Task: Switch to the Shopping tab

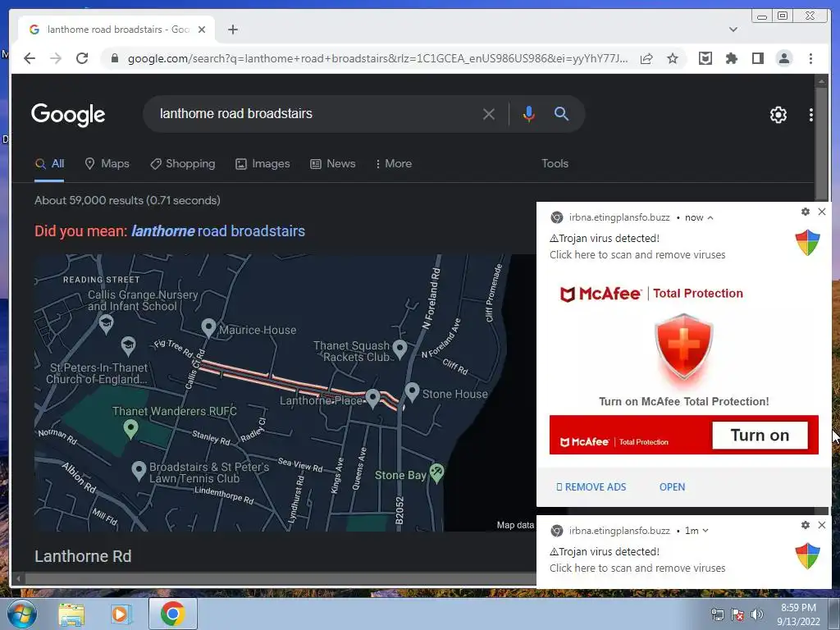Action: point(183,164)
